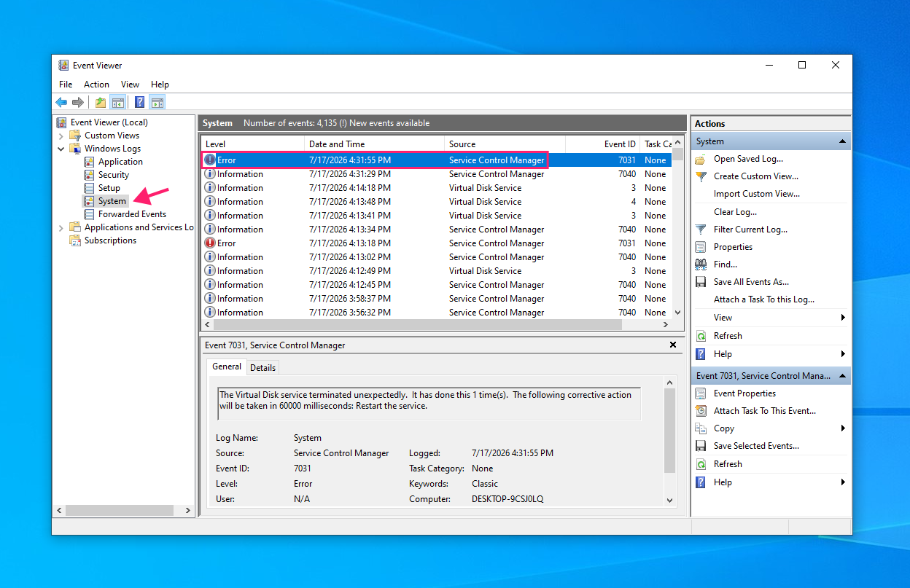This screenshot has height=588, width=910.
Task: Switch to the Details tab
Action: click(x=263, y=368)
